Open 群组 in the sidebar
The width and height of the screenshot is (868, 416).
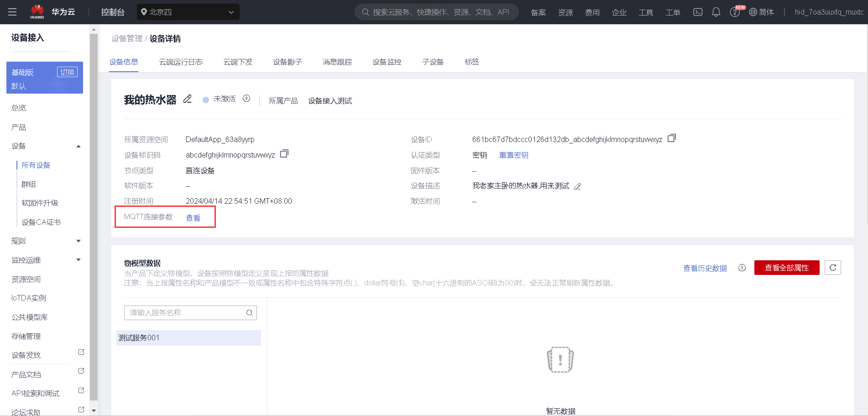pos(28,184)
